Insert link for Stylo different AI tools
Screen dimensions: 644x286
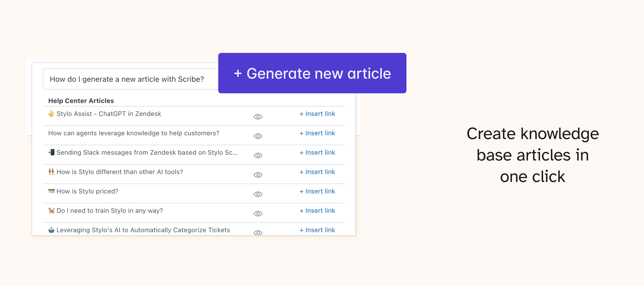pos(317,172)
